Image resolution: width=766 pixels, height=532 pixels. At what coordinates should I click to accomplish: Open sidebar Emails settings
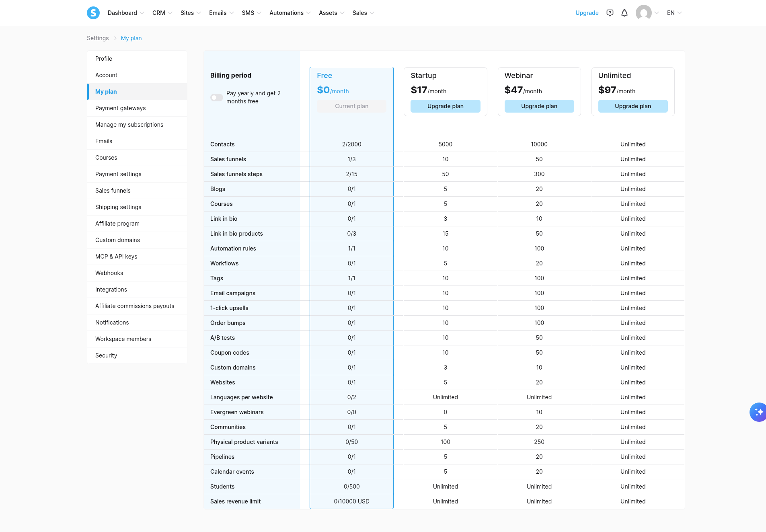click(x=137, y=141)
